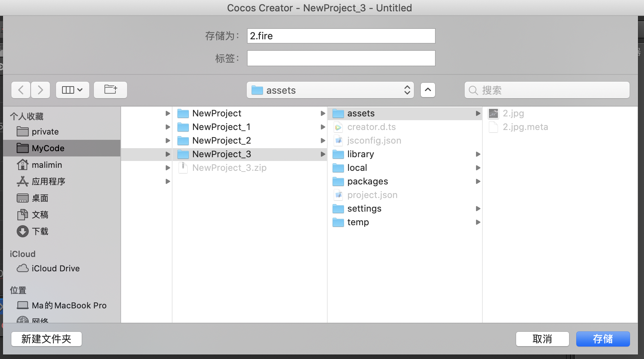Click the project.json file
This screenshot has height=359, width=644.
click(x=405, y=195)
